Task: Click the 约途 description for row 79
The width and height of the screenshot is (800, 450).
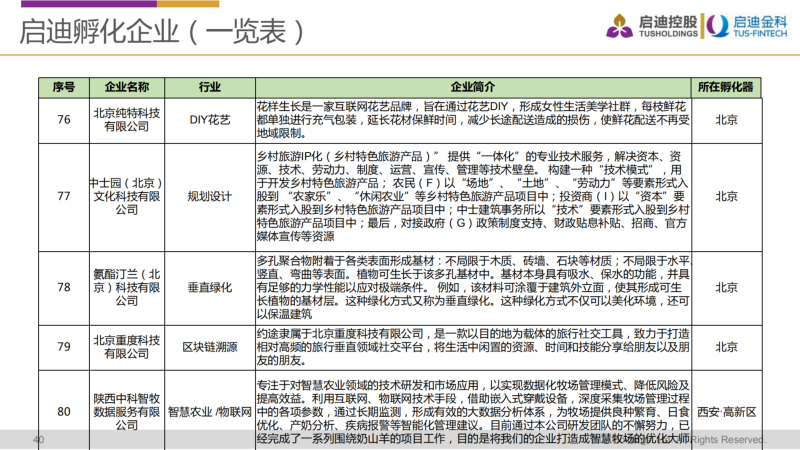Action: pyautogui.click(x=473, y=347)
